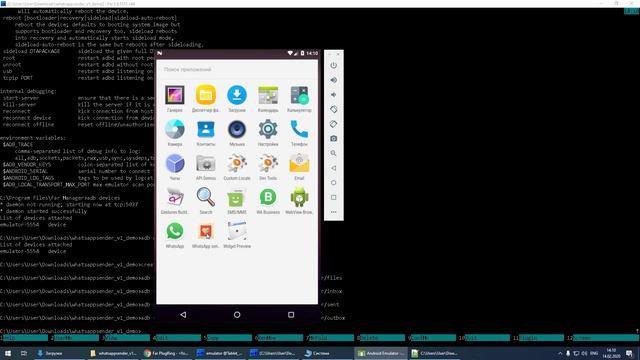The width and height of the screenshot is (640, 360).
Task: Tap the Android back navigation button
Action: click(x=183, y=315)
